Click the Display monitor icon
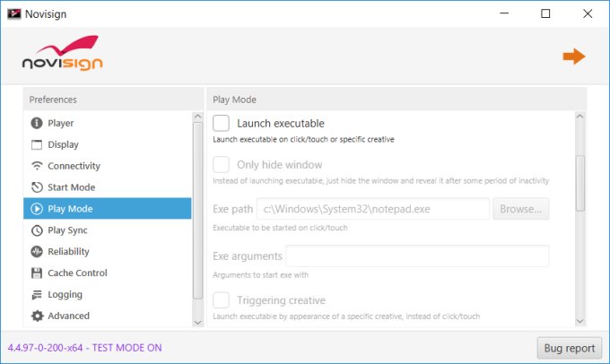The width and height of the screenshot is (610, 364). 37,144
